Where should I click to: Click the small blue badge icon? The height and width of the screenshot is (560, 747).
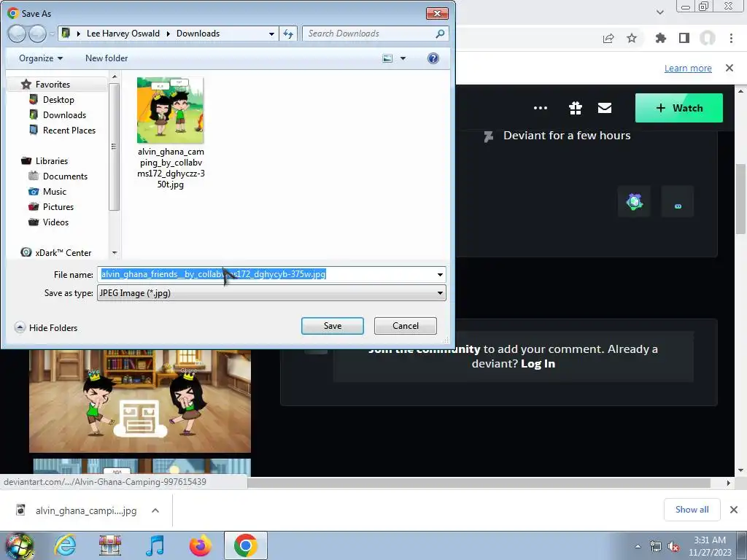pyautogui.click(x=678, y=201)
